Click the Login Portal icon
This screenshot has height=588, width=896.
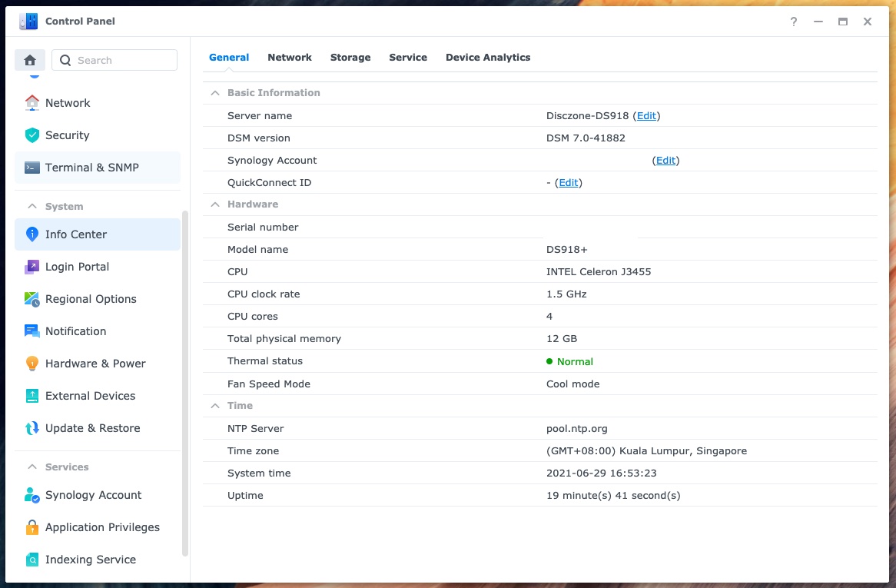[x=32, y=267]
